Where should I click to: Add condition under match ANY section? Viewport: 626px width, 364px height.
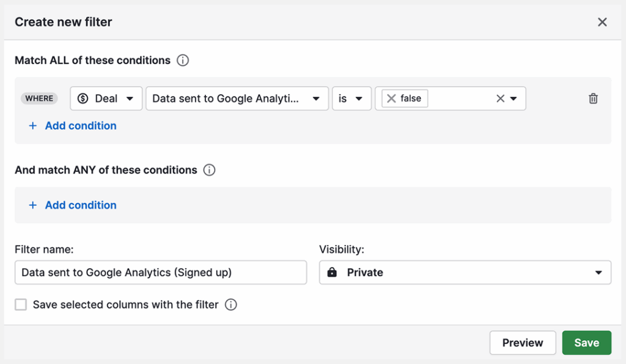pyautogui.click(x=80, y=205)
